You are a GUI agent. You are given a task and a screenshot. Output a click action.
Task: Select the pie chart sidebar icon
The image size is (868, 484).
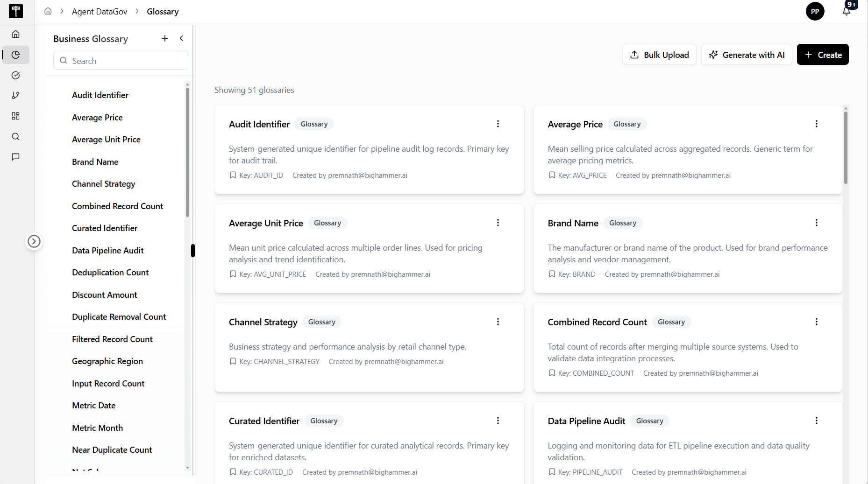pyautogui.click(x=15, y=55)
